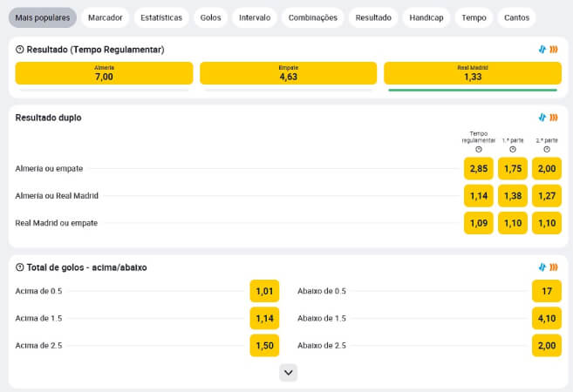The height and width of the screenshot is (392, 573).
Task: Click the Almería ou empate label
Action: [x=49, y=169]
